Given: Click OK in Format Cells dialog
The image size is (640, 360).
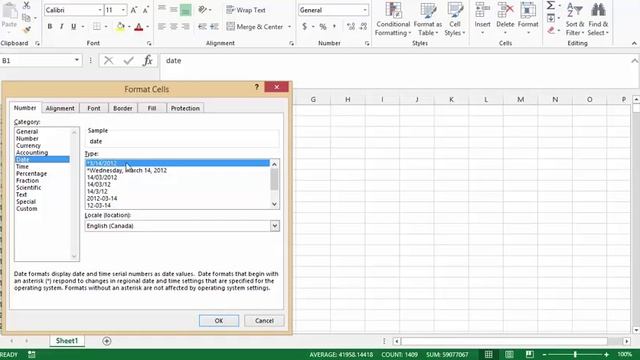Looking at the screenshot, I should pos(219,320).
